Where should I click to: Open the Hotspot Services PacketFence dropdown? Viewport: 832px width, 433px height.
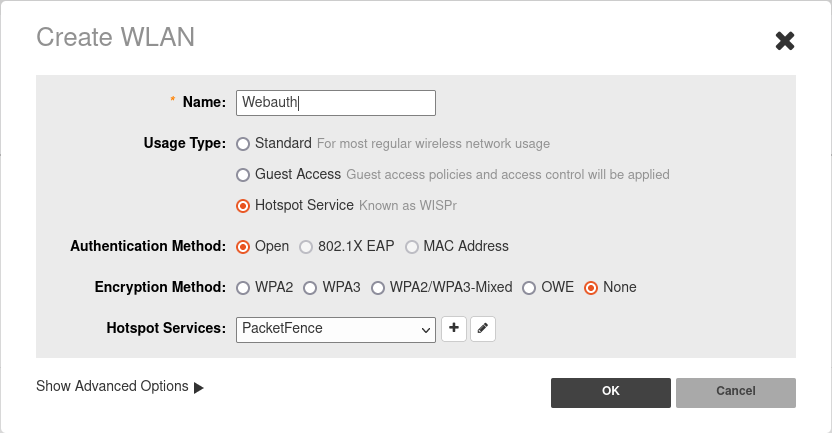point(336,329)
